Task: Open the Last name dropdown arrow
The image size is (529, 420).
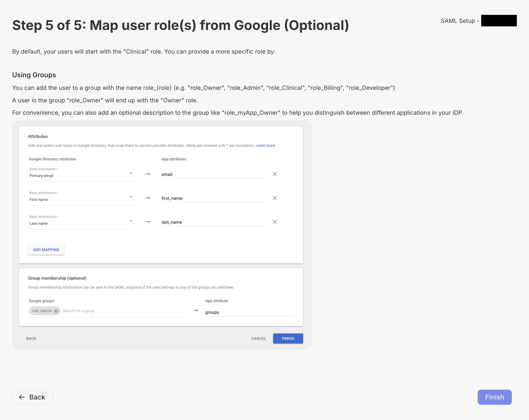Action: (x=131, y=221)
